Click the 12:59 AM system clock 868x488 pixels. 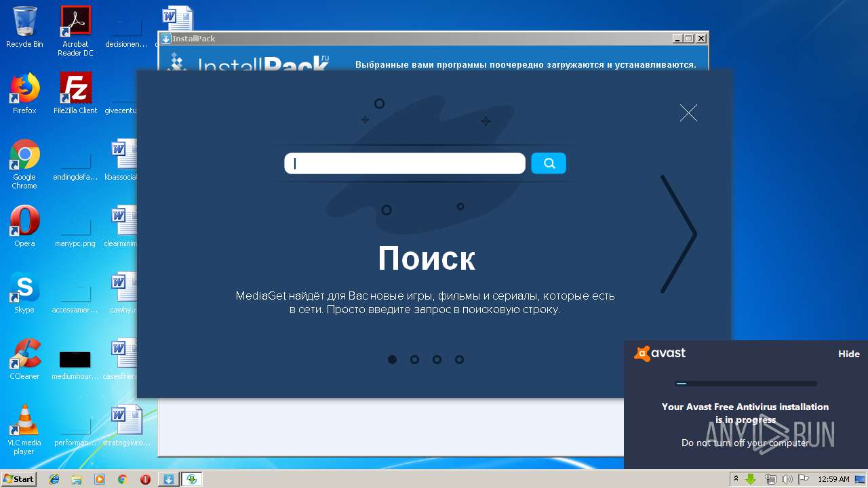coord(833,479)
